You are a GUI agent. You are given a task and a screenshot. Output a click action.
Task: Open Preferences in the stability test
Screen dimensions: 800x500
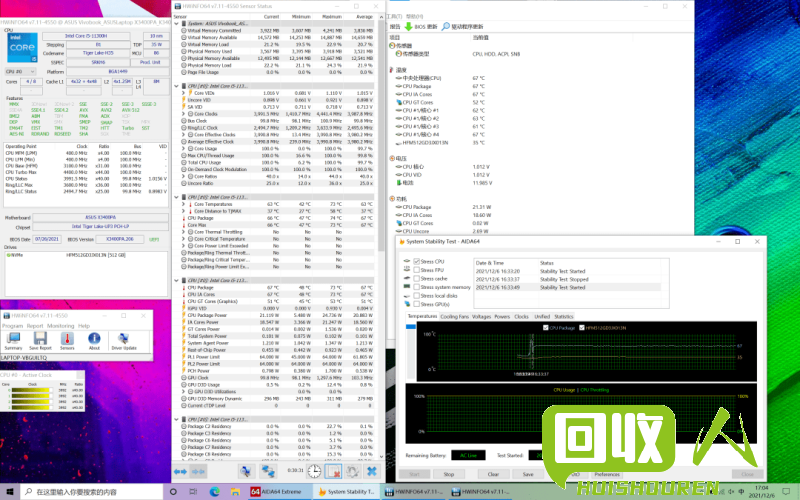(x=607, y=474)
